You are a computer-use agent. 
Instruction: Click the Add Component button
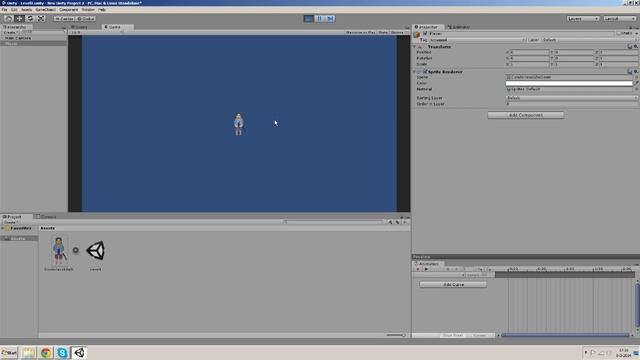[526, 115]
